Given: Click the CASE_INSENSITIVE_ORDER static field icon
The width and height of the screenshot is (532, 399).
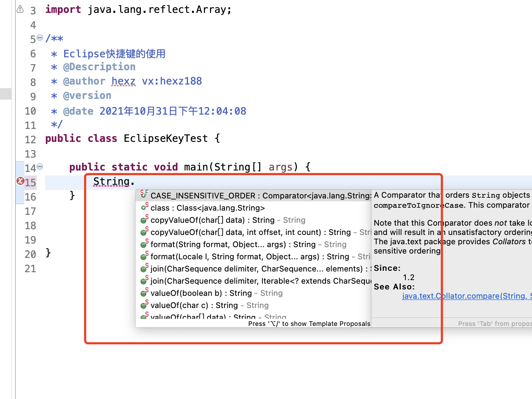Looking at the screenshot, I should (144, 195).
